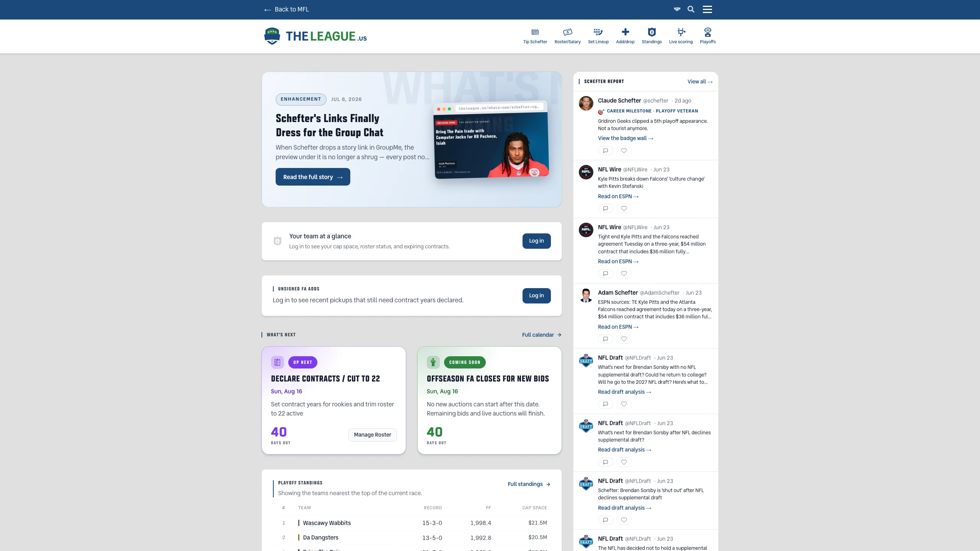Like the Kyle Pitts culture change post

pos(624,209)
